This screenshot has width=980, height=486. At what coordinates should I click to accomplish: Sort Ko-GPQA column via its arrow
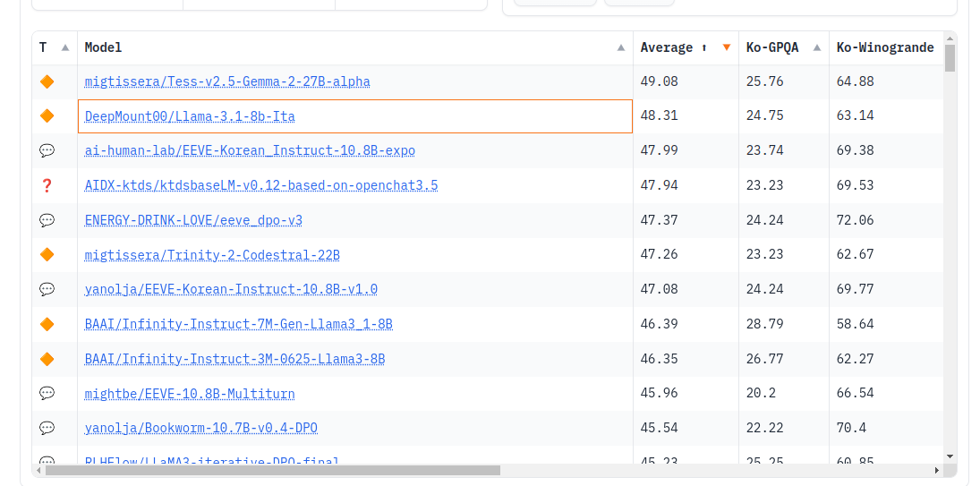pyautogui.click(x=817, y=47)
